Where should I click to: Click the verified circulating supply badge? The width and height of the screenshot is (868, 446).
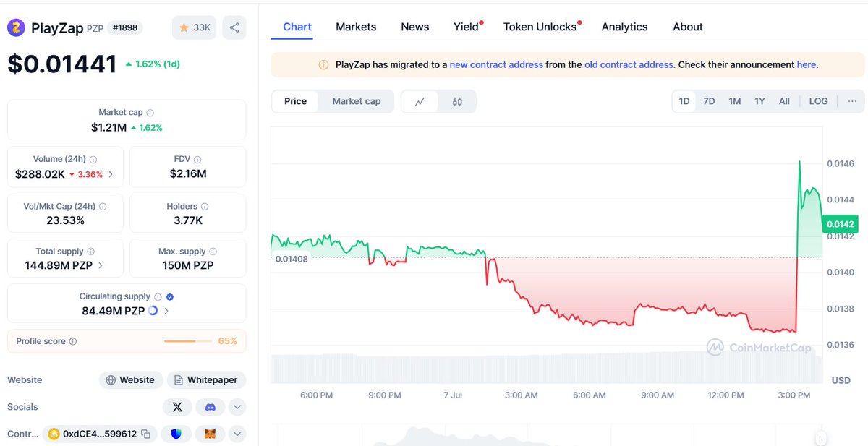(170, 296)
